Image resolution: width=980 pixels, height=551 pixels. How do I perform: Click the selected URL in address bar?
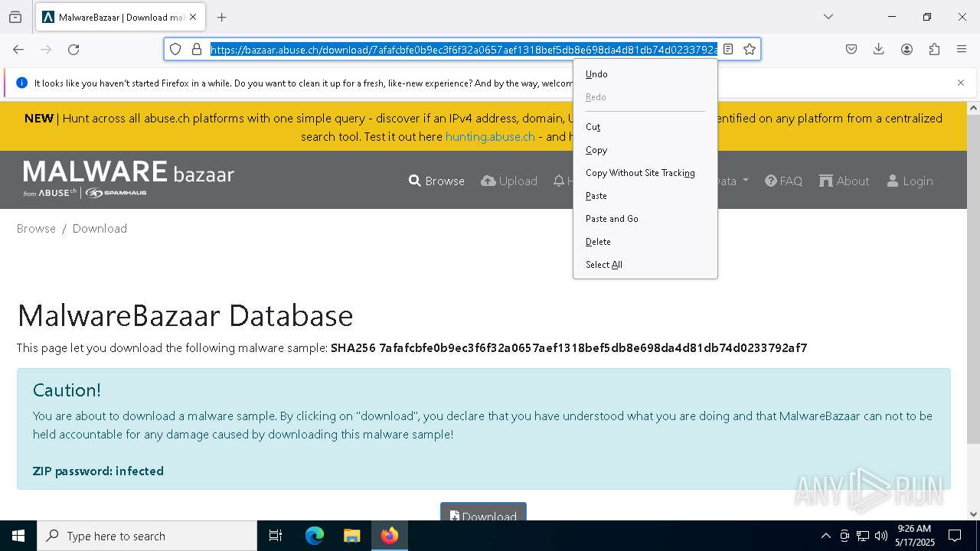(x=464, y=49)
